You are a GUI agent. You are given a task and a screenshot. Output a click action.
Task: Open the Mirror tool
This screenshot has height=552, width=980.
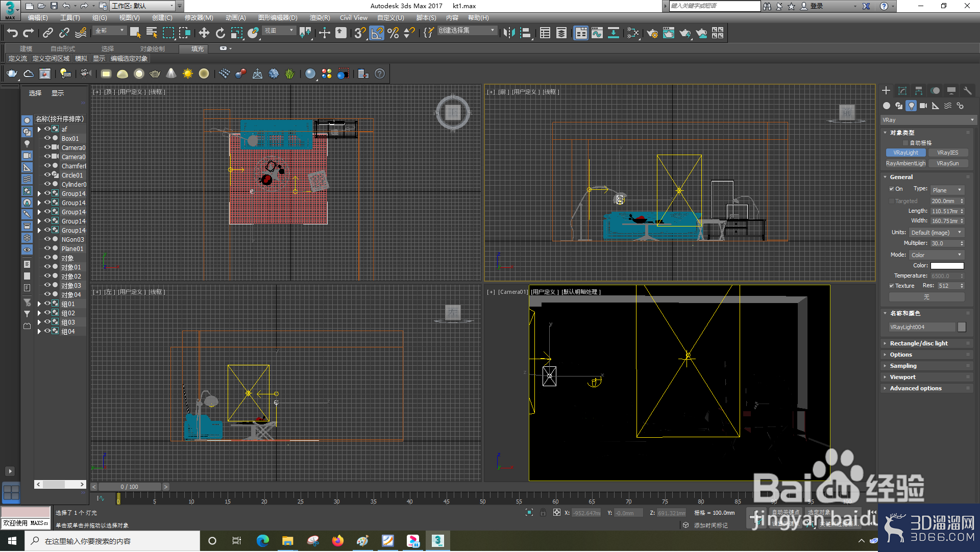click(508, 33)
